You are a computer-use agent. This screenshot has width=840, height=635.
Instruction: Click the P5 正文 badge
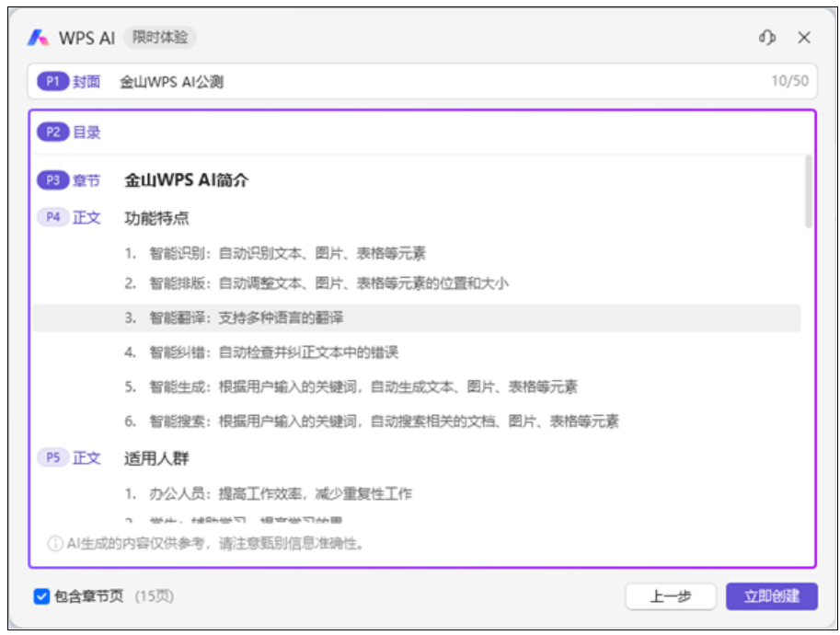click(x=52, y=457)
